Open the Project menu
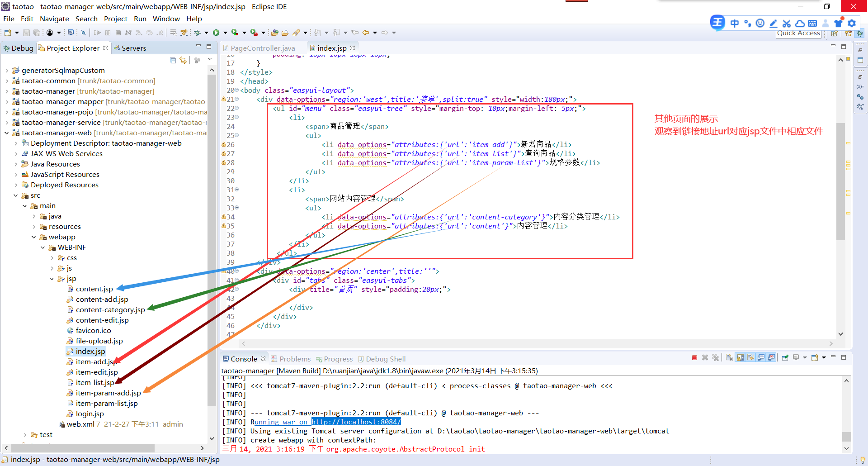 pos(116,19)
